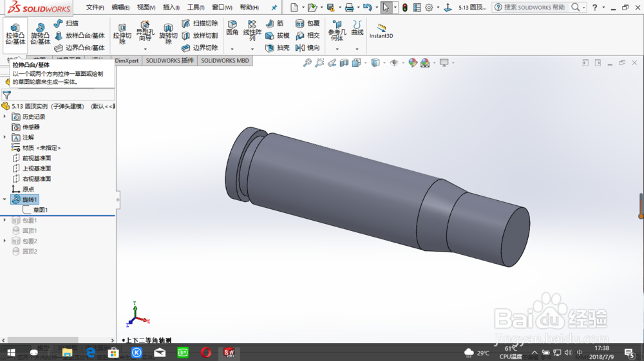Click Zoom to Fit in view toolbar

click(307, 63)
